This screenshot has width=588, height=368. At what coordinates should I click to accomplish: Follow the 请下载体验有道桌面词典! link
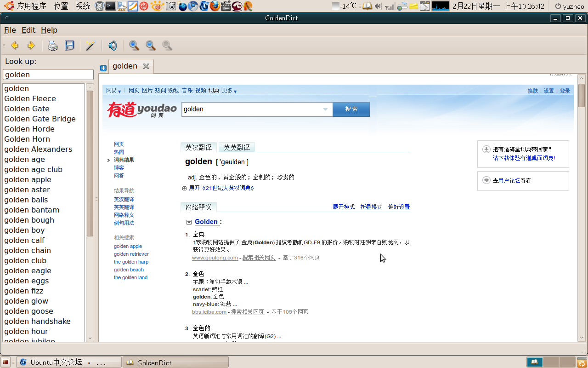pos(524,158)
